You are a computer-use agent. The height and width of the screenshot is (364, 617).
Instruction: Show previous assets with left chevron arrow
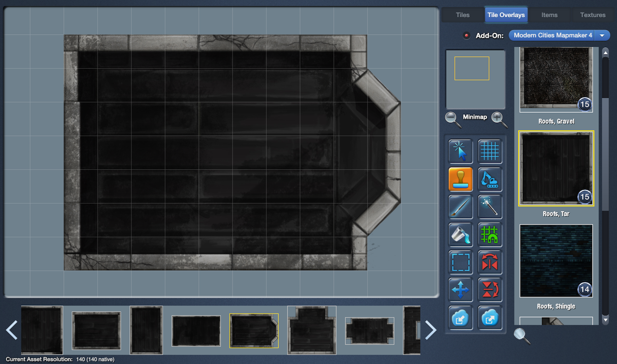12,330
